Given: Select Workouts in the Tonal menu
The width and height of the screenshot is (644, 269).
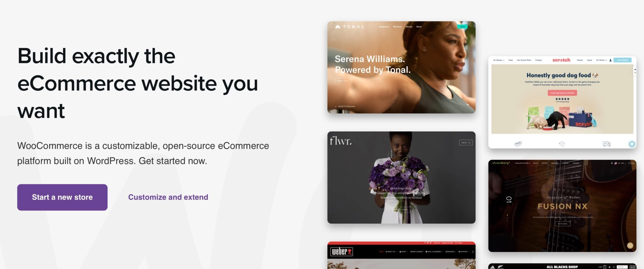Looking at the screenshot, I should coord(397,27).
